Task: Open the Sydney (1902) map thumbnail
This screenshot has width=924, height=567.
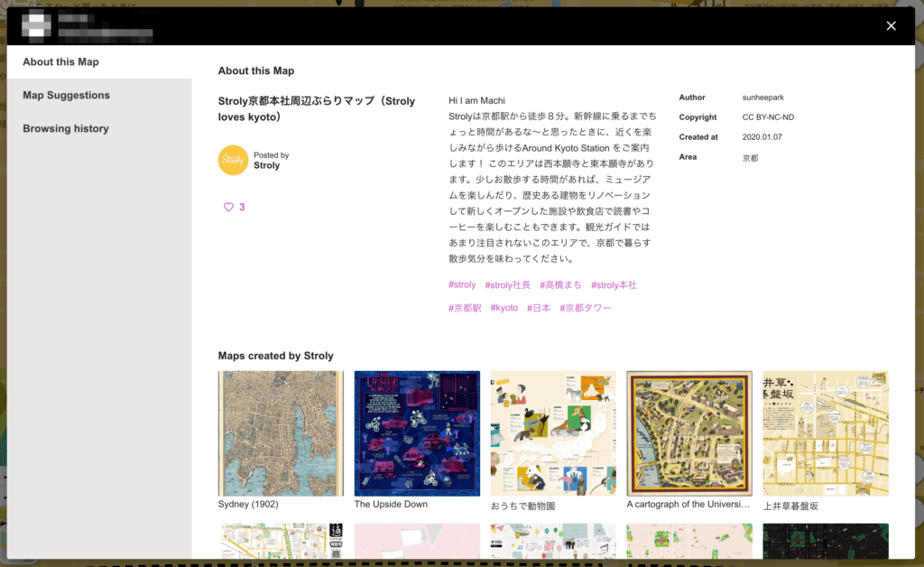Action: pyautogui.click(x=282, y=433)
